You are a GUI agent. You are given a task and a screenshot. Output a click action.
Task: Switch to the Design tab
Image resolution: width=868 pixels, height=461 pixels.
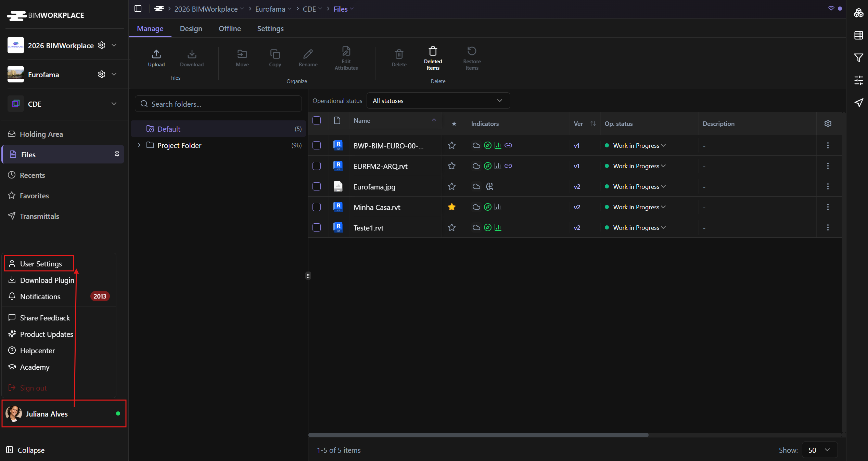tap(191, 28)
